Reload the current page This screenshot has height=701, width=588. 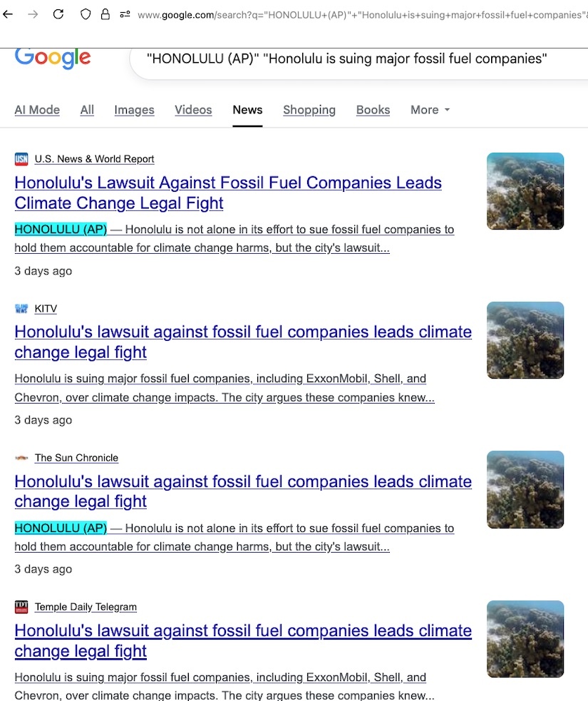pos(58,14)
